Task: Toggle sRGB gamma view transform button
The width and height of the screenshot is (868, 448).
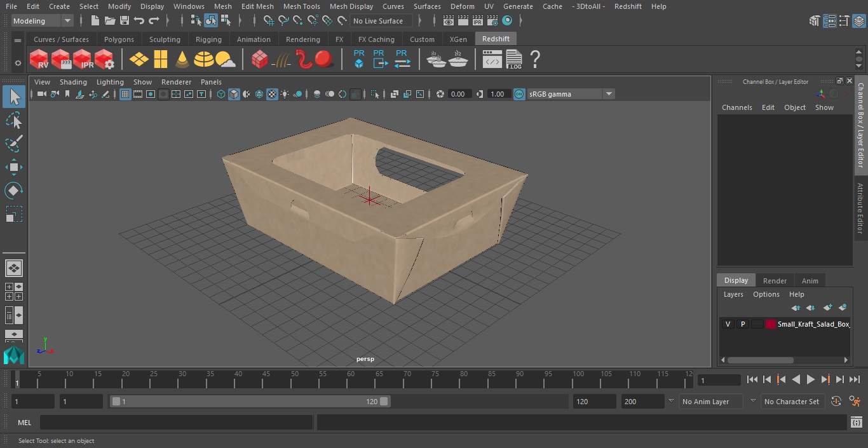Action: pyautogui.click(x=519, y=94)
